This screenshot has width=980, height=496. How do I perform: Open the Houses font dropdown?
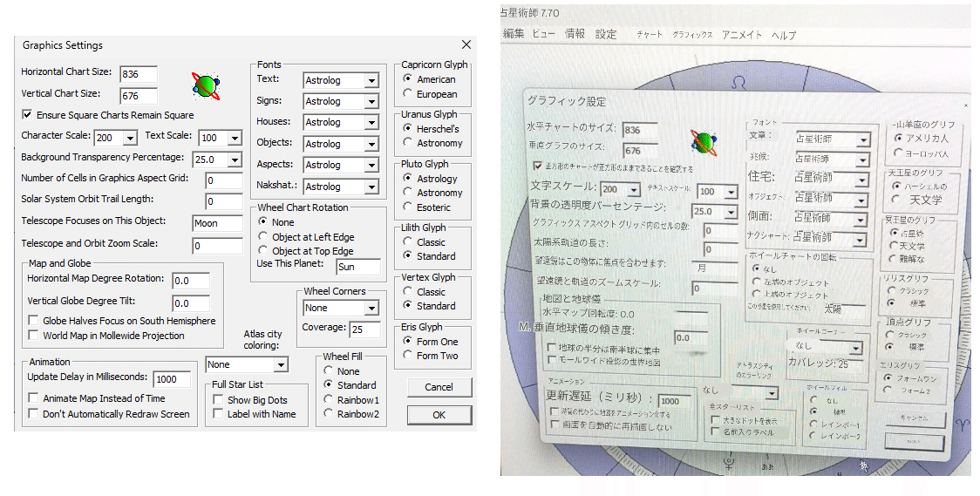[x=371, y=122]
